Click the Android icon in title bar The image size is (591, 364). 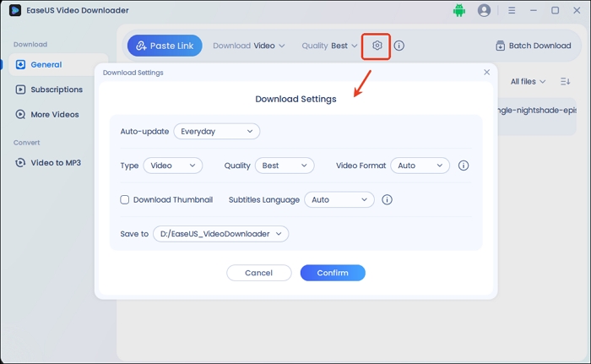pos(459,11)
